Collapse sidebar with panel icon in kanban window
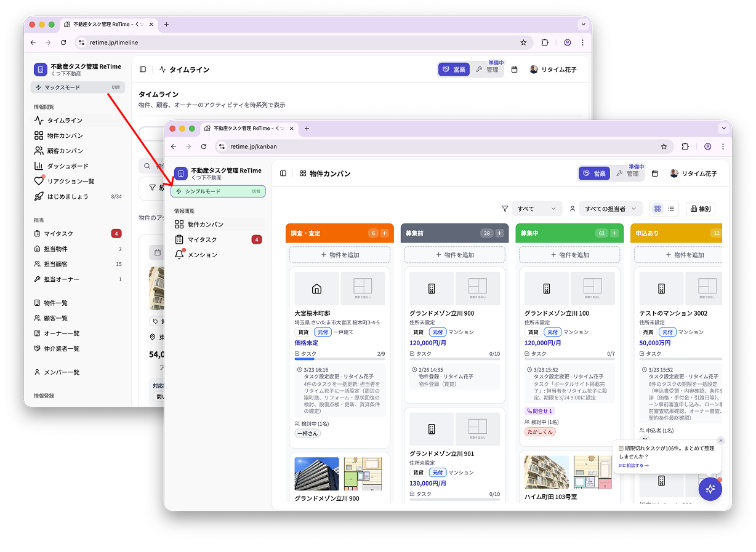Viewport: 756px width, 552px height. pyautogui.click(x=283, y=174)
